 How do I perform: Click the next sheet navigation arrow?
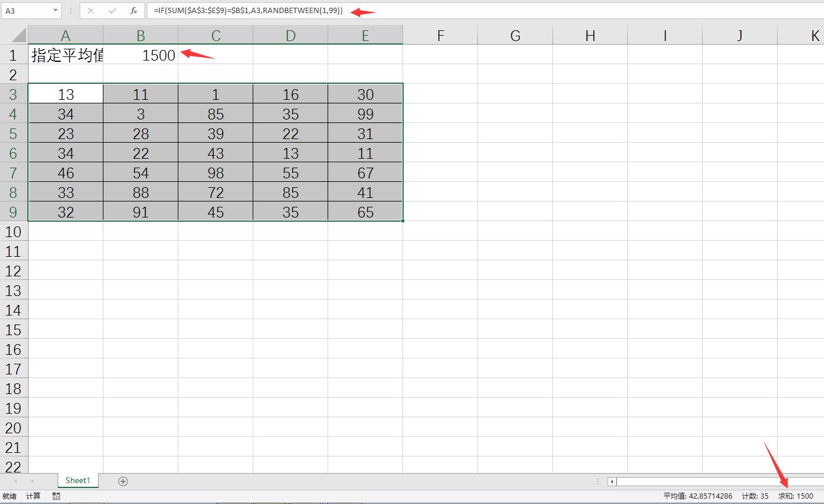(32, 481)
